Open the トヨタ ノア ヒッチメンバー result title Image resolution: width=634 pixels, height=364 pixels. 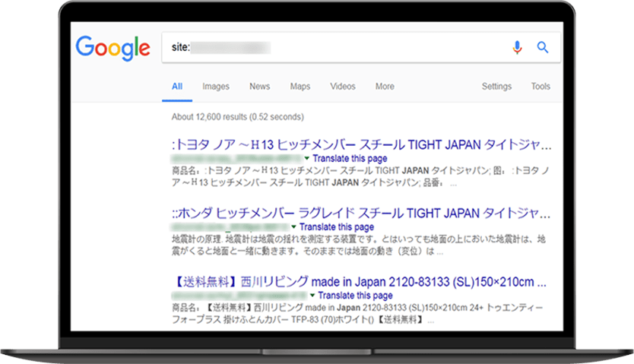pos(362,144)
